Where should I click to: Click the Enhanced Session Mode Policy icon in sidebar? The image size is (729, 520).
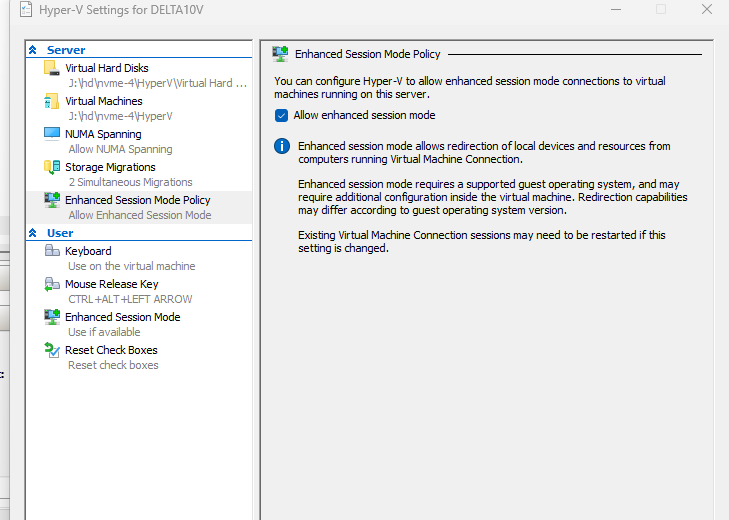coord(52,200)
